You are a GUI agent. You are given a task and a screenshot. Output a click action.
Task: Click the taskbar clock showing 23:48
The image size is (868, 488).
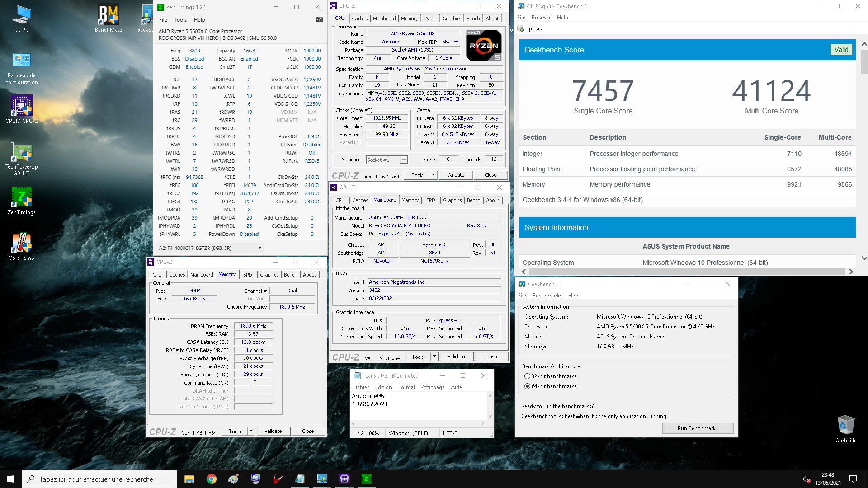828,479
